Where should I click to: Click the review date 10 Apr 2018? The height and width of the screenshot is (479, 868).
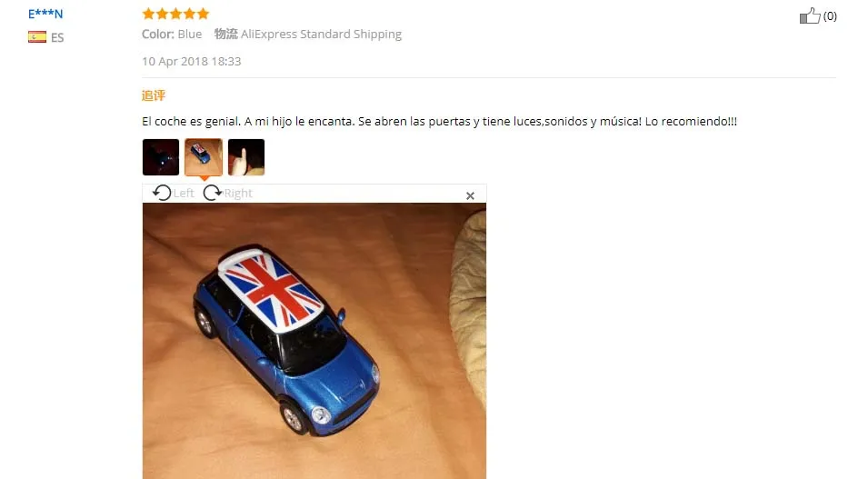[x=192, y=62]
